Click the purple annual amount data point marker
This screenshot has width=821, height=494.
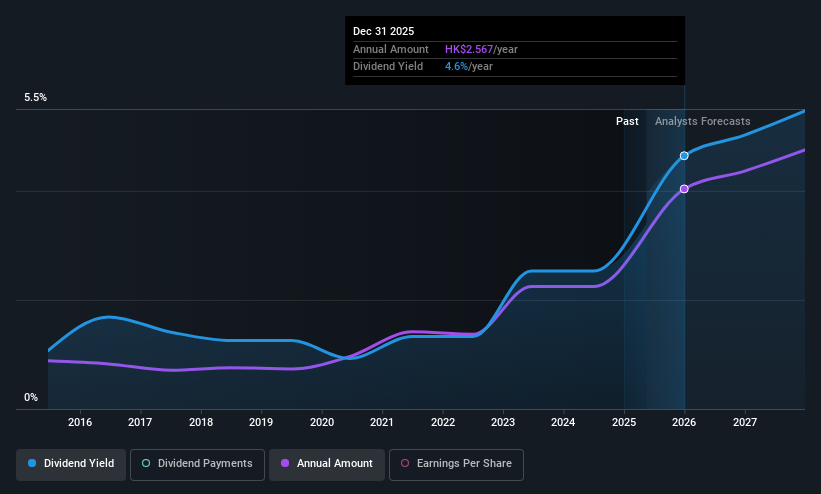(684, 189)
